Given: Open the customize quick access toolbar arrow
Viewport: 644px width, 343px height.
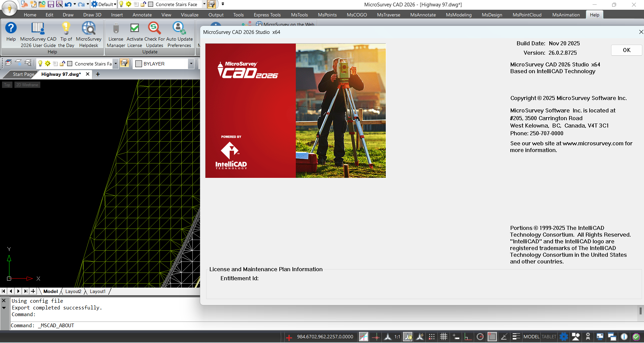Looking at the screenshot, I should [x=223, y=4].
